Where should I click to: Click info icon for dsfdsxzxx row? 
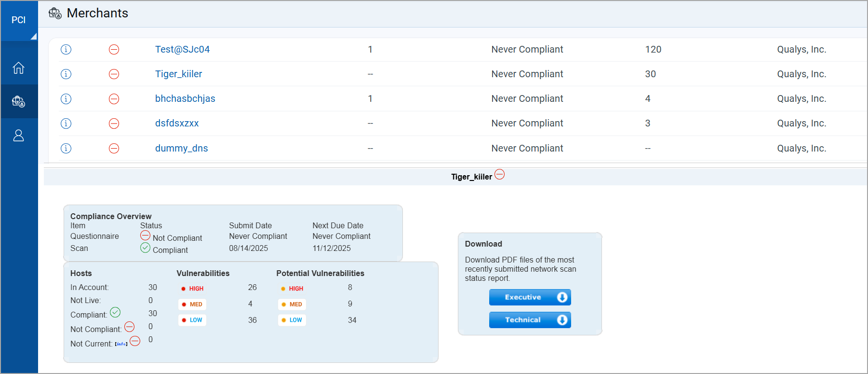tap(66, 124)
